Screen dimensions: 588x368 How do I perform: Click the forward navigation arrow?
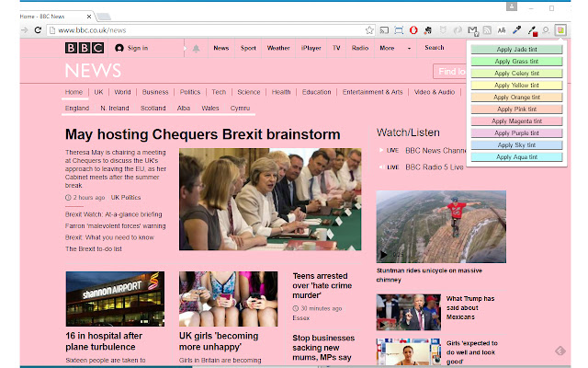coord(25,30)
